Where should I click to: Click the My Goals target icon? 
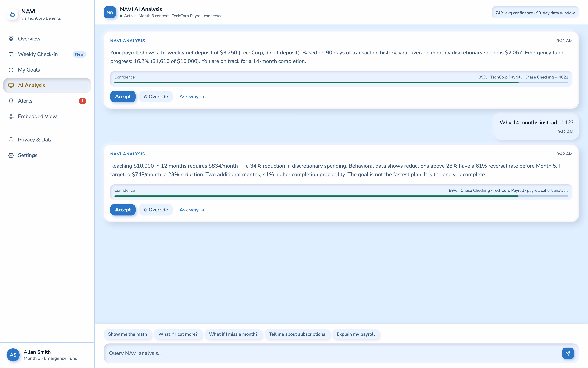click(x=11, y=70)
